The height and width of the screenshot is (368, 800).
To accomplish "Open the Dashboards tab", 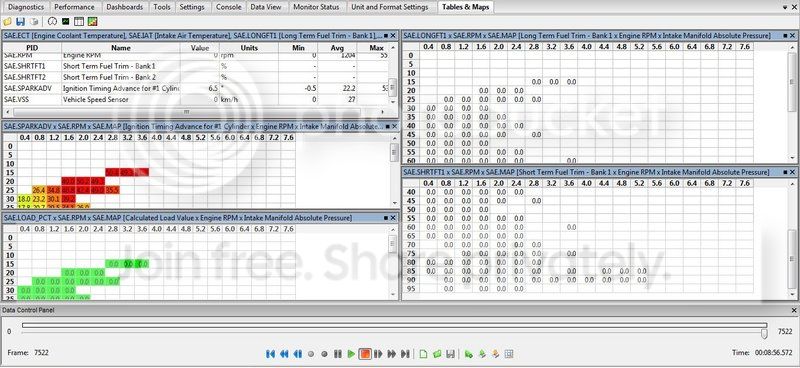I will click(x=124, y=7).
